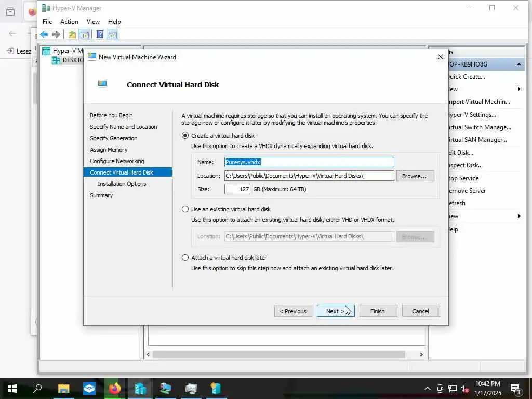Click the Finish button
Viewport: 532px width, 399px height.
pyautogui.click(x=378, y=311)
